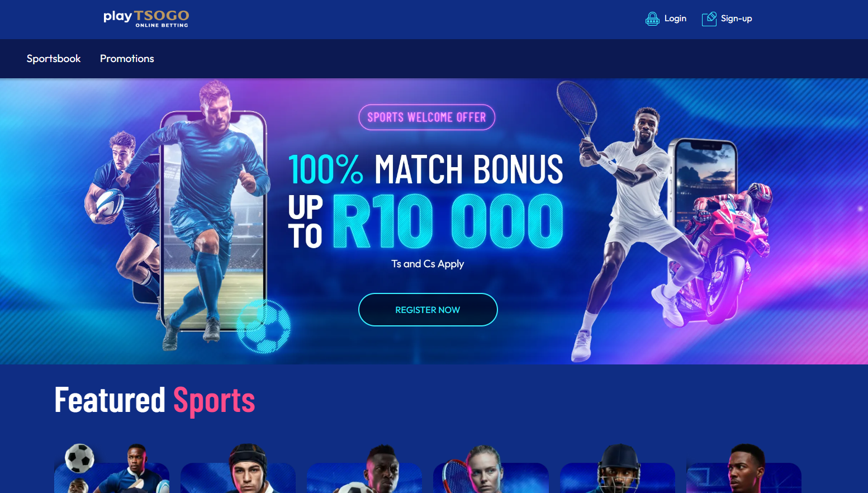Open the Promotions menu item
Screen dimensions: 868x493
click(x=127, y=59)
